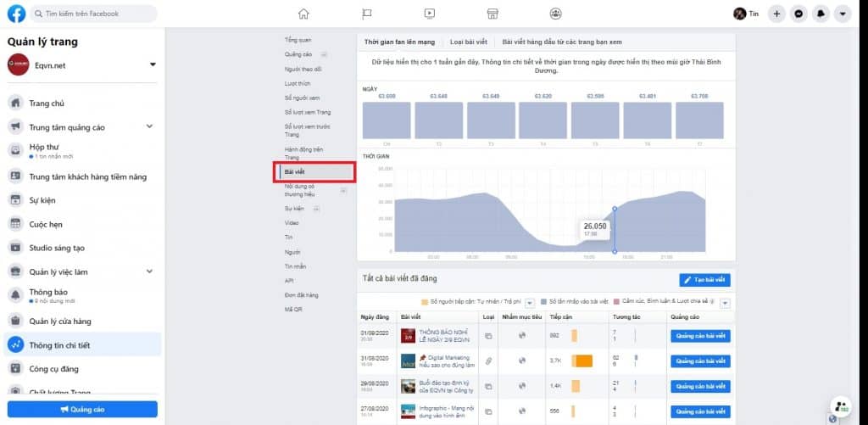The height and width of the screenshot is (425, 868).
Task: Open Cảm xúc, Bình luận dropdown arrow
Action: [726, 303]
